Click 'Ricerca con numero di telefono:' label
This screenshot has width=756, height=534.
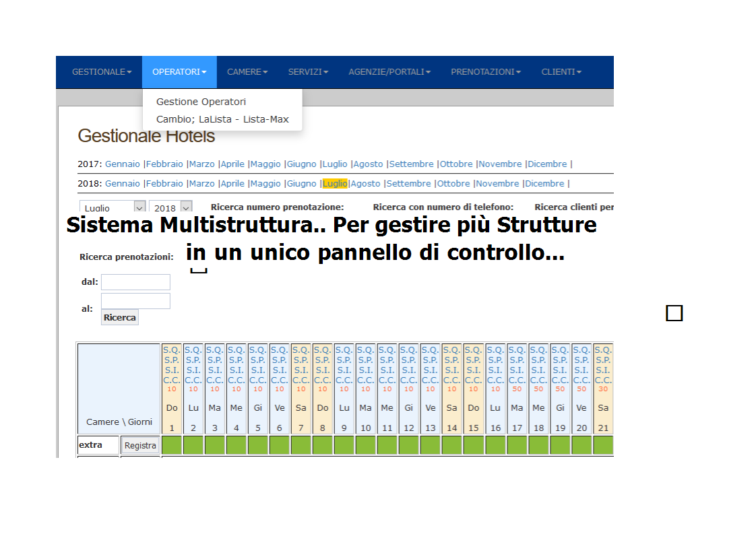coord(443,207)
